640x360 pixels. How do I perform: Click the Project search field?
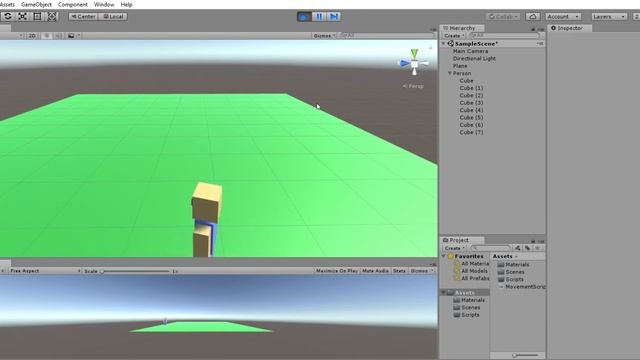[490, 248]
